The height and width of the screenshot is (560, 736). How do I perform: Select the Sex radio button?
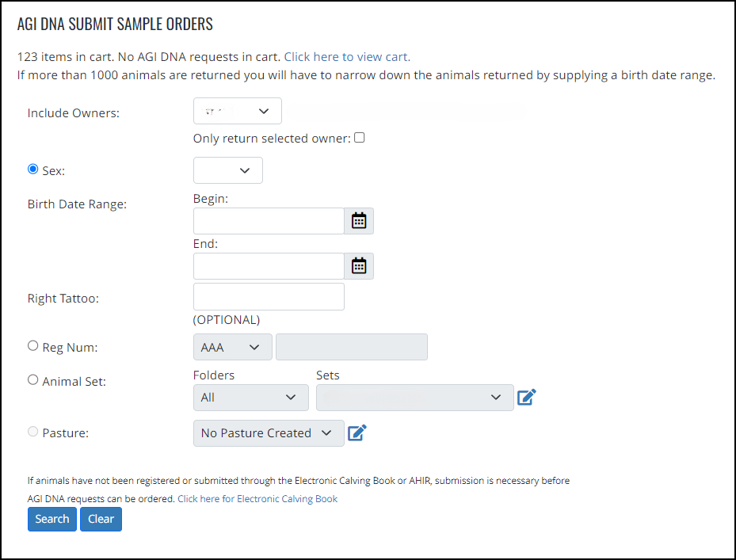(x=32, y=169)
